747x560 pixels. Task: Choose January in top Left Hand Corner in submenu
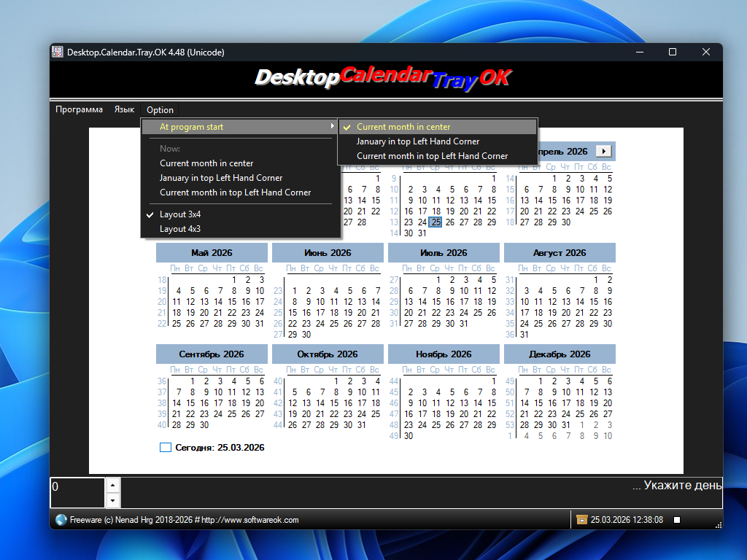pyautogui.click(x=438, y=141)
